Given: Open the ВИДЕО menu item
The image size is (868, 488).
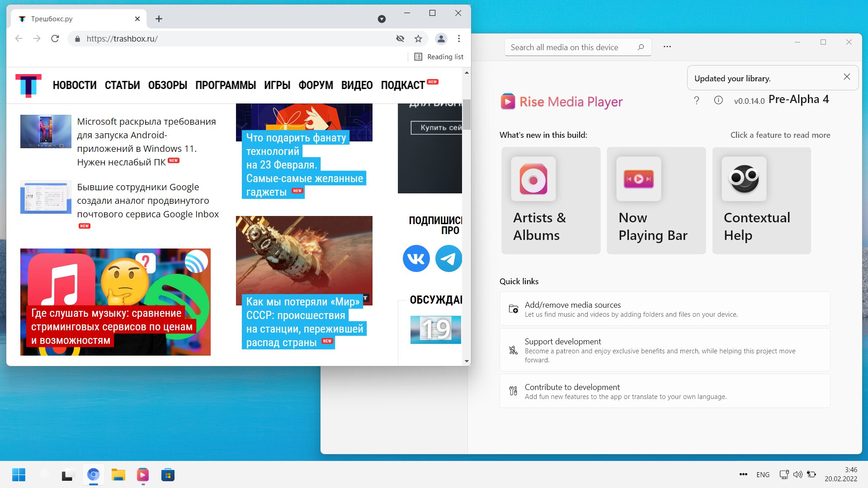Looking at the screenshot, I should [x=357, y=85].
